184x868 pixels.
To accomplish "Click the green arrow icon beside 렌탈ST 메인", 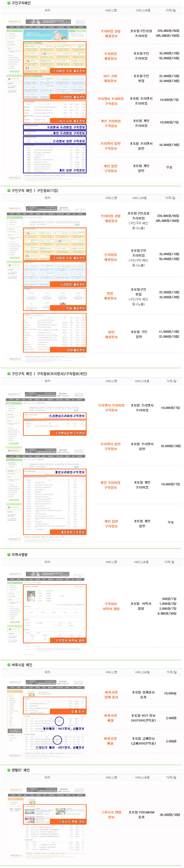I will click(x=9, y=770).
